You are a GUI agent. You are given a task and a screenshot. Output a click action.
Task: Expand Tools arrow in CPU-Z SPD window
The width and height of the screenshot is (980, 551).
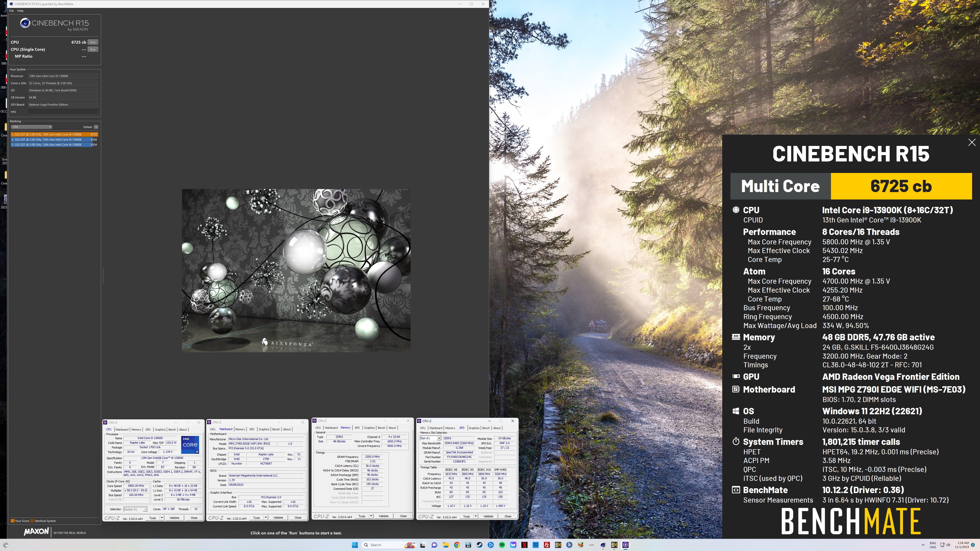click(475, 516)
